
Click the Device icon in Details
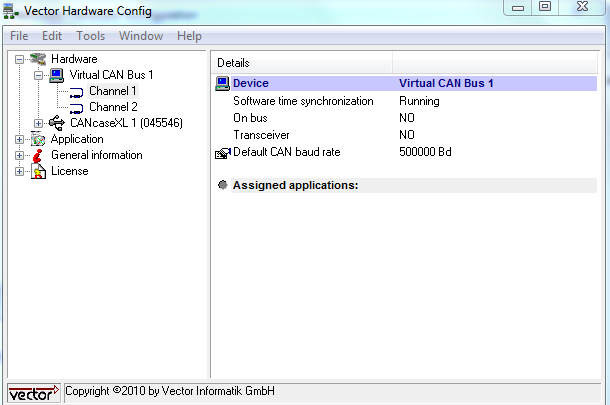[222, 84]
